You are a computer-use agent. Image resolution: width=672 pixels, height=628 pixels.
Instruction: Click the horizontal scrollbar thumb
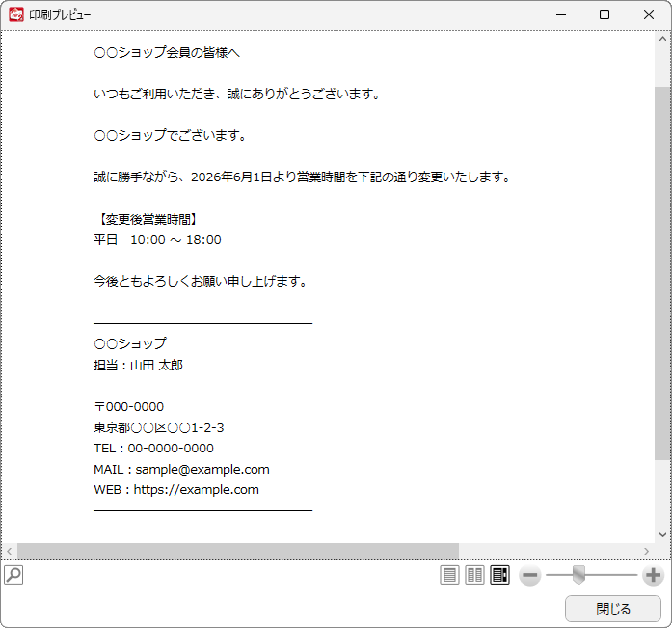pyautogui.click(x=238, y=551)
